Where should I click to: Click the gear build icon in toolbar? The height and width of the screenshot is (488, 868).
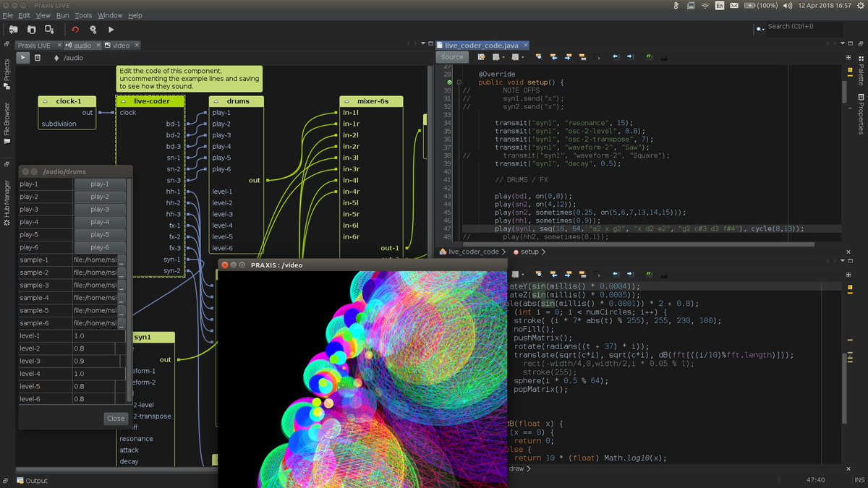point(93,30)
